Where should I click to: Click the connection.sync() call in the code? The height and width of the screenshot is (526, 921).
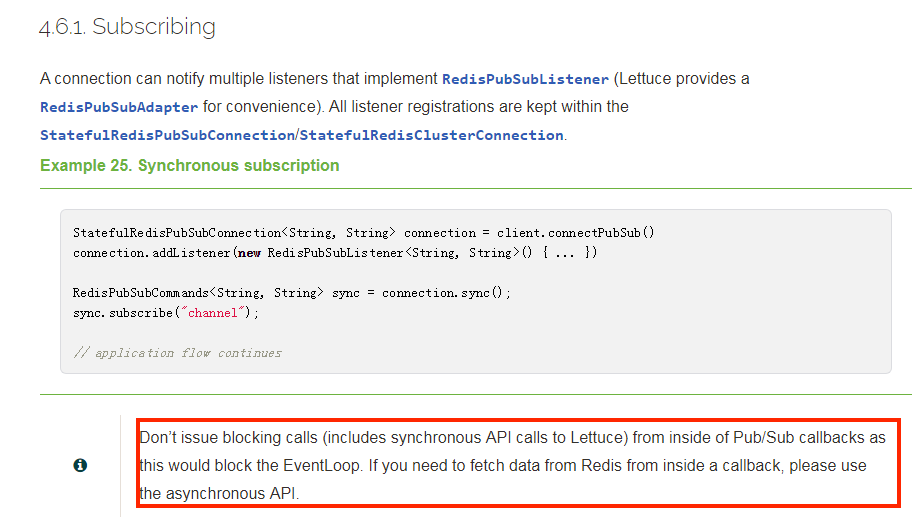(x=446, y=293)
